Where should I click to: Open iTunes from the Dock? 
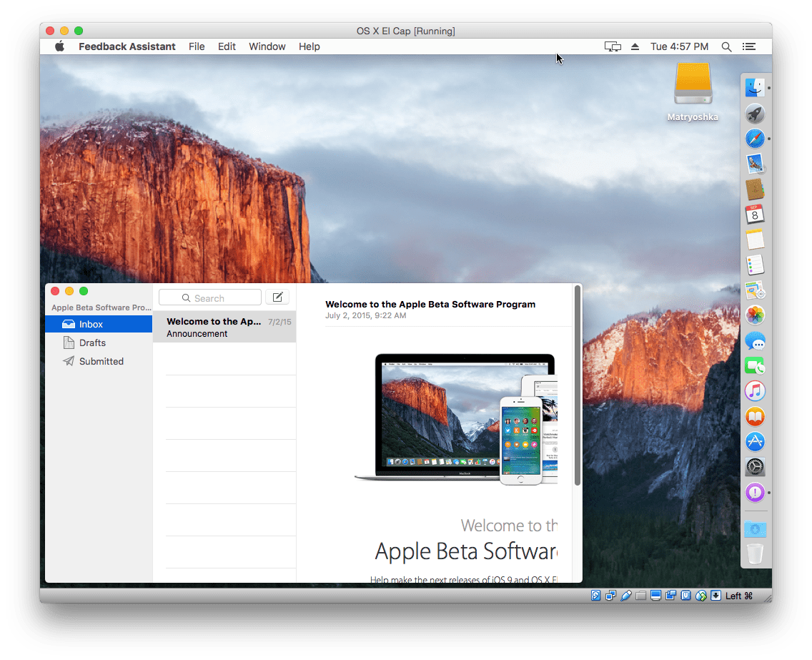[755, 391]
